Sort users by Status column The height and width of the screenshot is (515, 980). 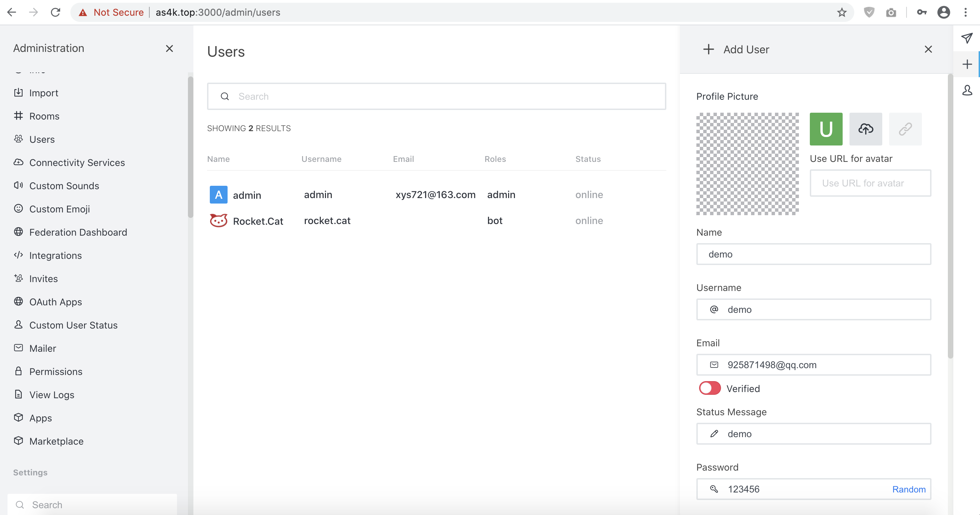[x=588, y=159]
